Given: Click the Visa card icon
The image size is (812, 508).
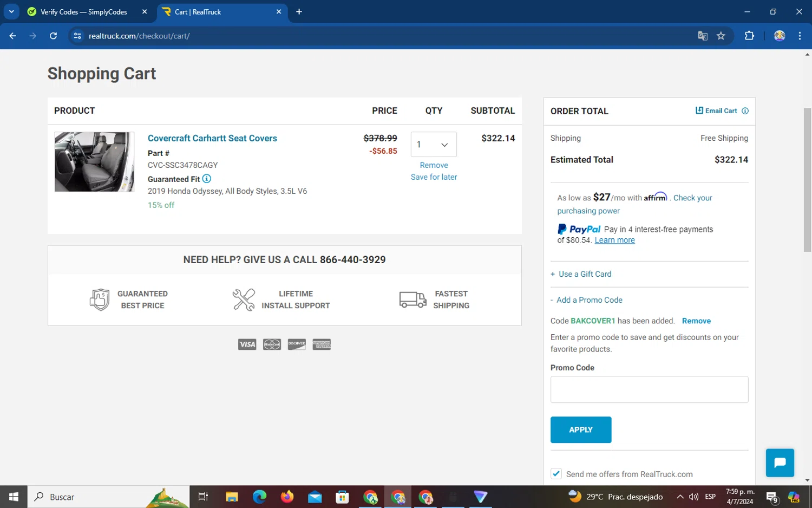Looking at the screenshot, I should click(247, 344).
